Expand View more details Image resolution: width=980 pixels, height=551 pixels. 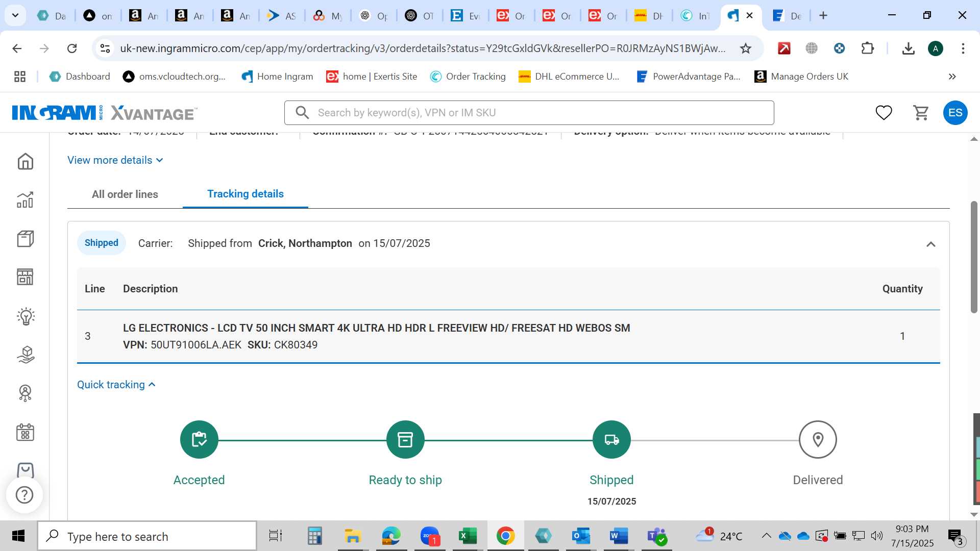(115, 160)
